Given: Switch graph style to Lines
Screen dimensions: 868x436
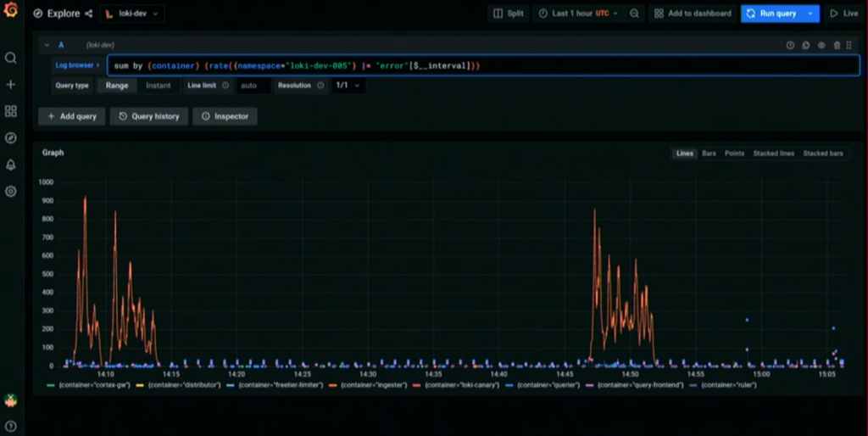Looking at the screenshot, I should click(685, 154).
